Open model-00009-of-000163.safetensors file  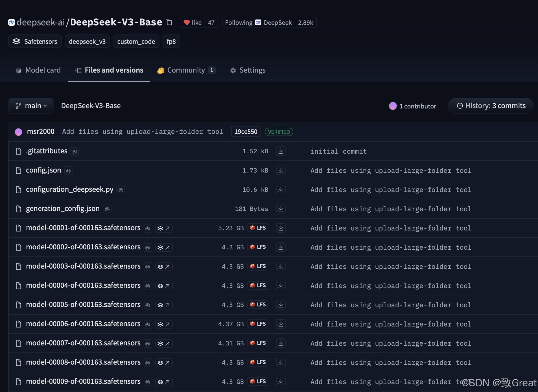pos(83,382)
